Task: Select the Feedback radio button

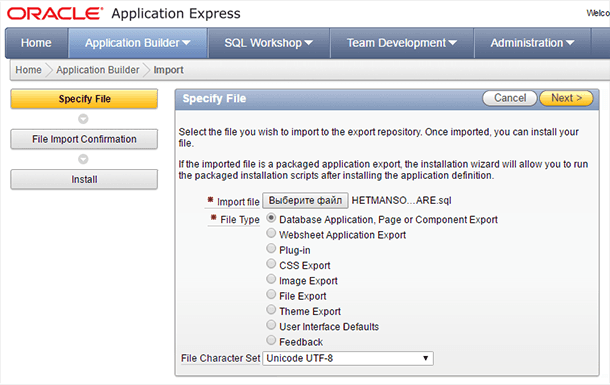Action: click(x=271, y=340)
